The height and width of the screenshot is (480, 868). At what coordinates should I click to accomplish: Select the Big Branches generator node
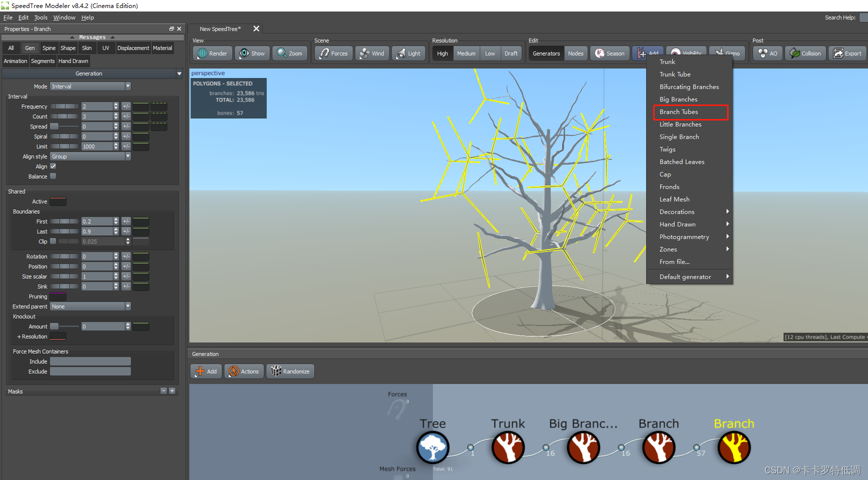pyautogui.click(x=583, y=447)
